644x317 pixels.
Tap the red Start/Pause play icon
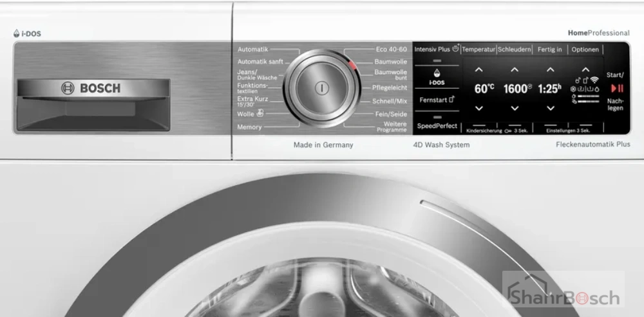coord(617,88)
